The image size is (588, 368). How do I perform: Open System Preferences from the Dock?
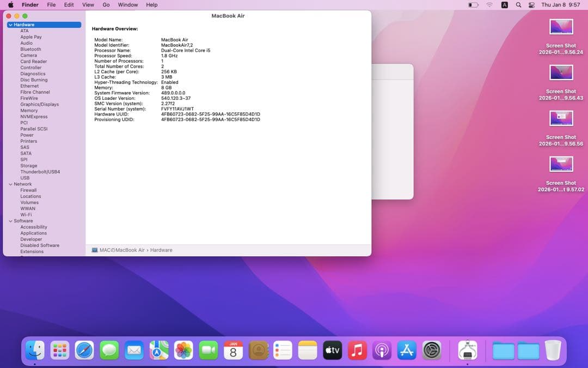(x=432, y=351)
